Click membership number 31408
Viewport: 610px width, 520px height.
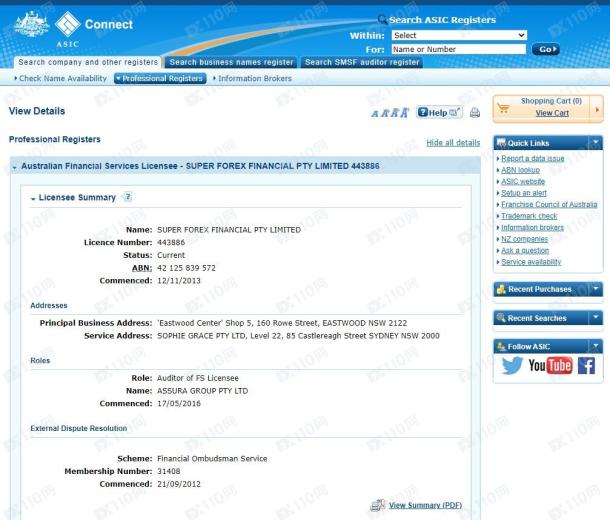(x=168, y=471)
